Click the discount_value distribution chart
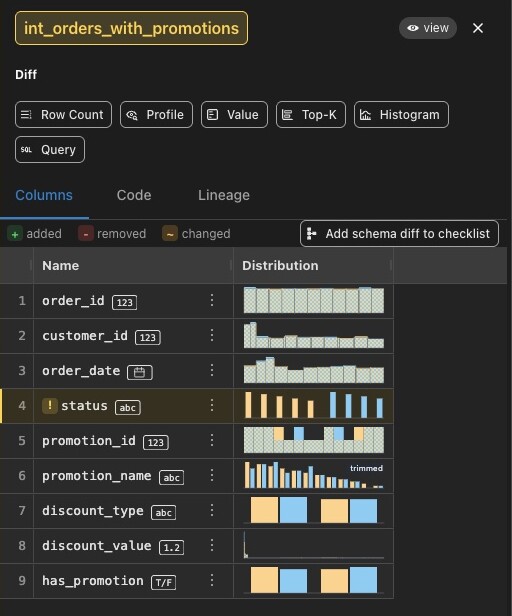This screenshot has width=512, height=616. pyautogui.click(x=314, y=545)
